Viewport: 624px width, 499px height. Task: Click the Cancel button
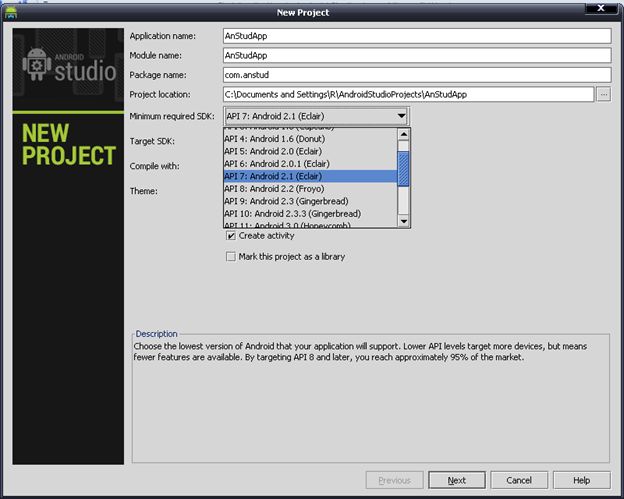coord(519,480)
